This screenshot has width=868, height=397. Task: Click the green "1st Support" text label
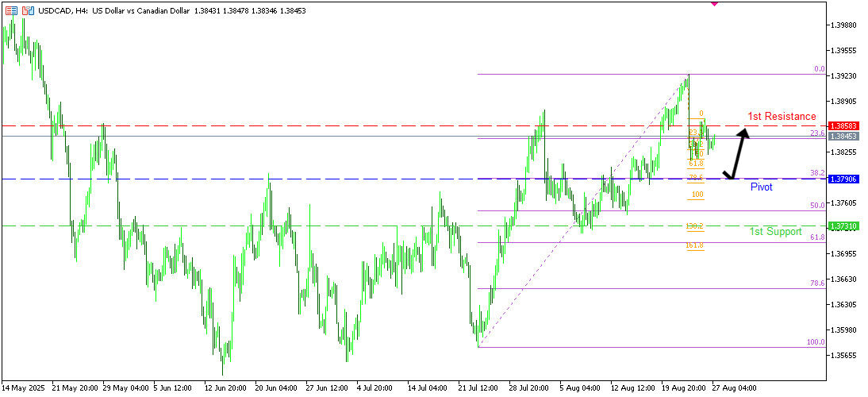point(775,232)
